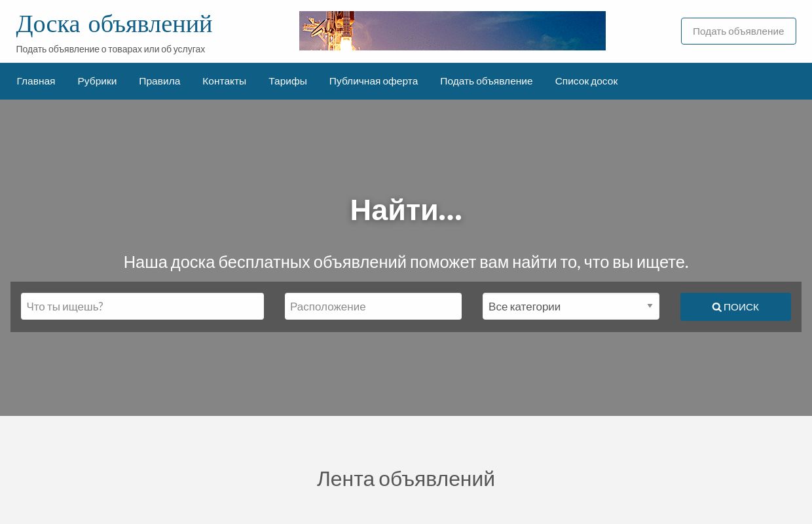Click the Найти... hero heading

(x=405, y=210)
